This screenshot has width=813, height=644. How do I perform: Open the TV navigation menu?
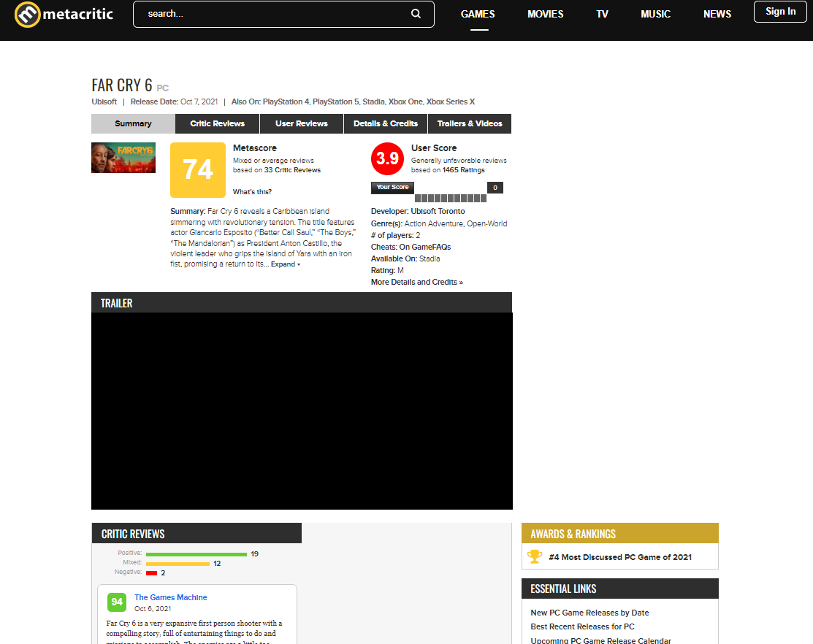click(x=602, y=14)
